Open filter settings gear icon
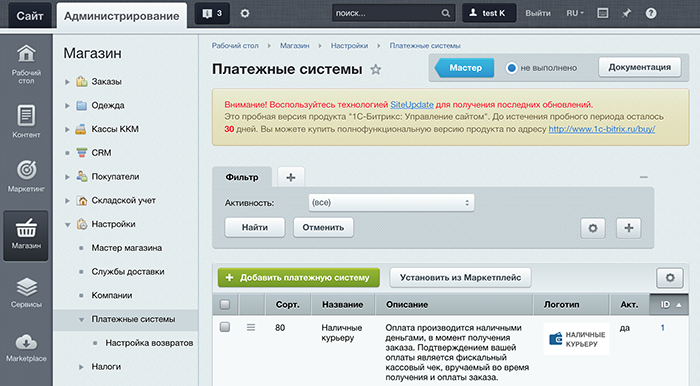 click(593, 228)
